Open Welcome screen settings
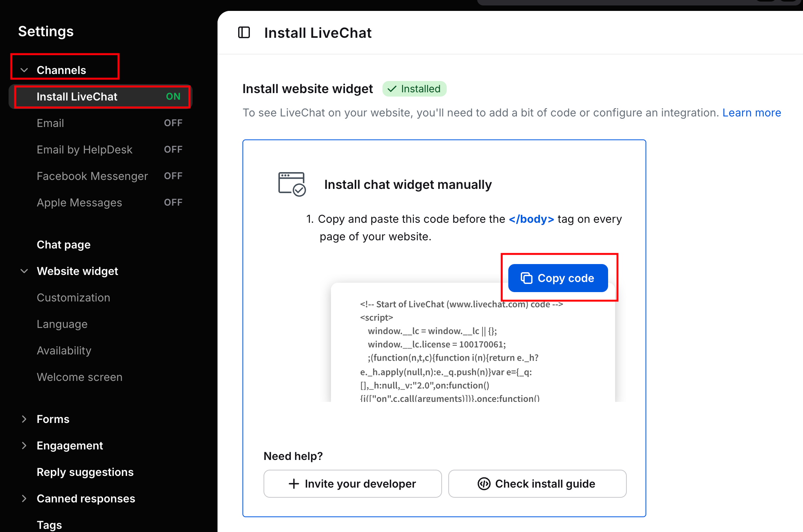 (x=80, y=377)
